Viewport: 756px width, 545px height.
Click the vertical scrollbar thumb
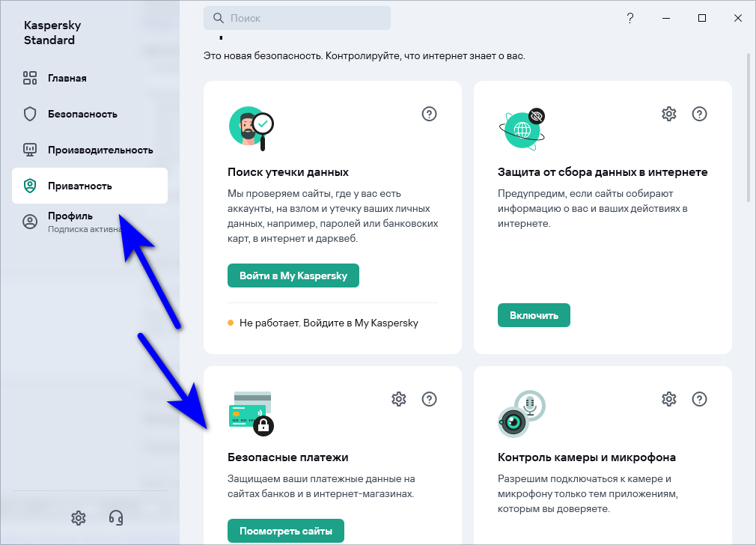pyautogui.click(x=749, y=127)
